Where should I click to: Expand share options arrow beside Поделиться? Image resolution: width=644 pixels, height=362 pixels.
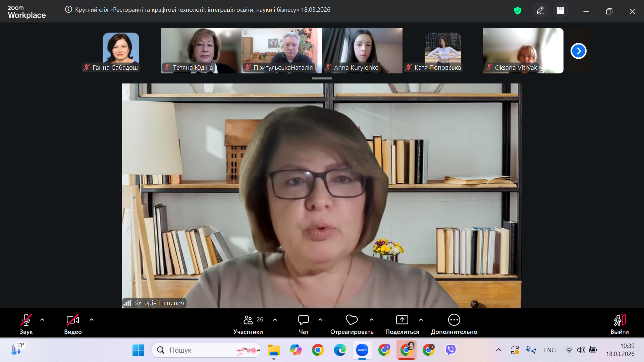pos(421,320)
